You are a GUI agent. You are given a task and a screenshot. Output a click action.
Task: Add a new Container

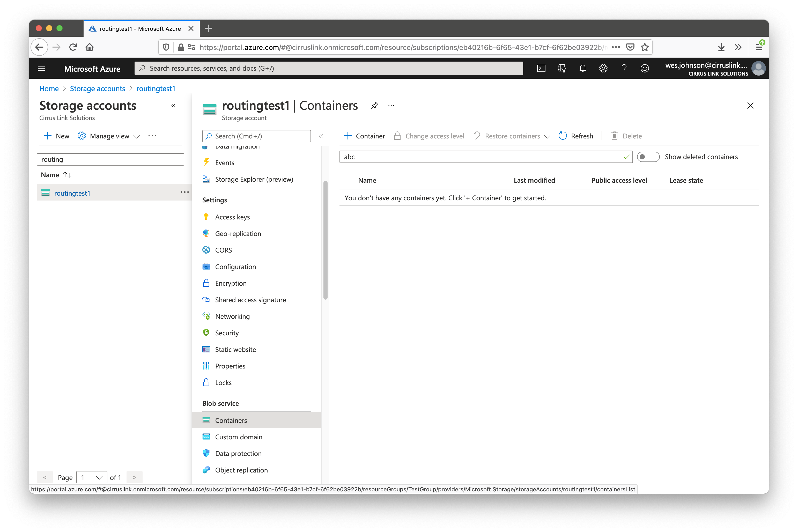(364, 136)
